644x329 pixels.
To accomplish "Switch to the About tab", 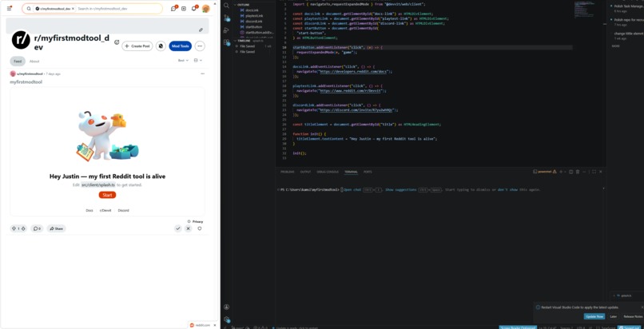I will click(x=34, y=61).
